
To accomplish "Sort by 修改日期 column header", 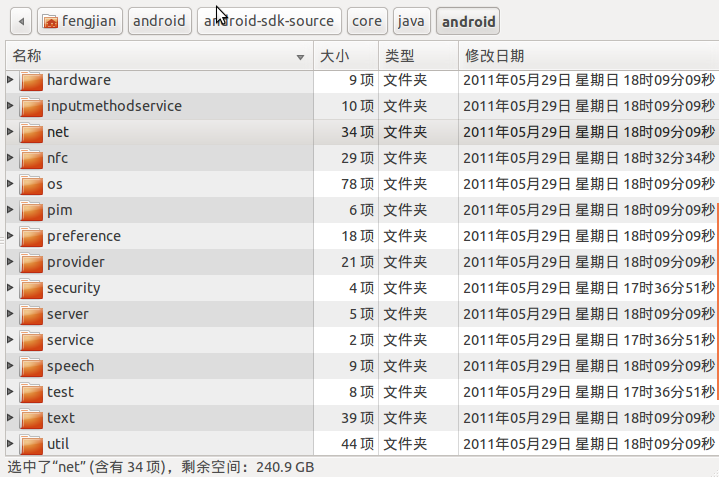I will (585, 56).
